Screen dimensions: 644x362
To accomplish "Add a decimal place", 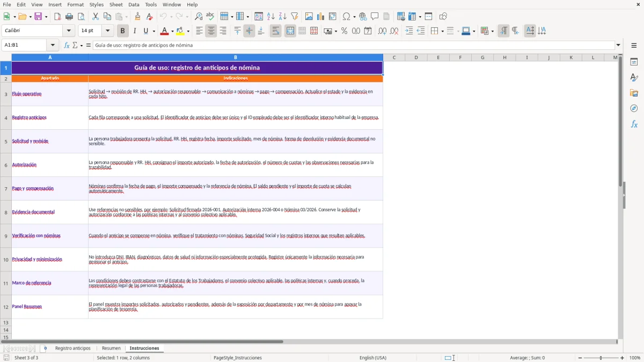I will [x=382, y=31].
